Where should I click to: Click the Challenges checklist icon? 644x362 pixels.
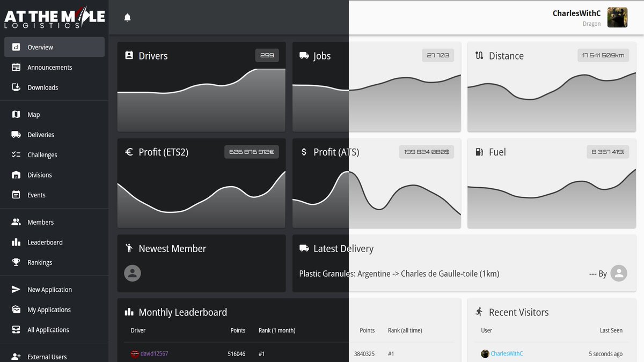tap(16, 155)
